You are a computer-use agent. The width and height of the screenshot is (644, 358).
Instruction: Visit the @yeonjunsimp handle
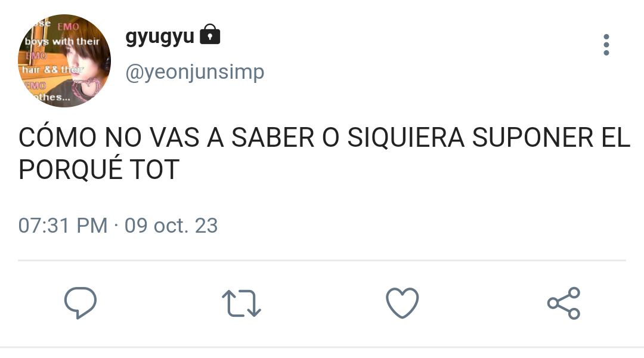tap(194, 73)
